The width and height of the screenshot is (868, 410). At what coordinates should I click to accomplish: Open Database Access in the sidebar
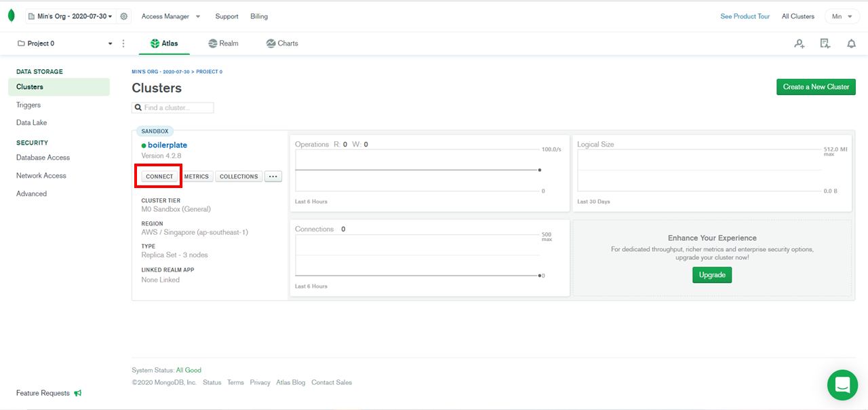pos(43,157)
